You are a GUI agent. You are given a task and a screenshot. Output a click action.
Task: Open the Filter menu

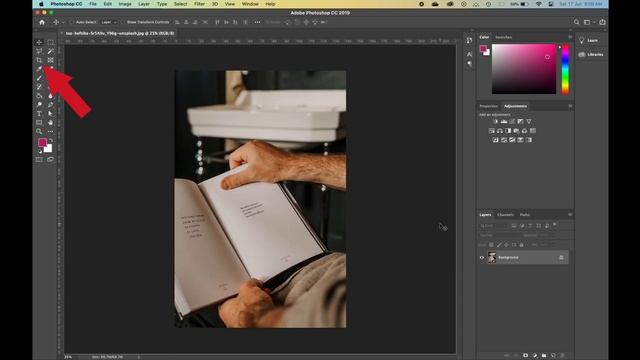(x=199, y=4)
